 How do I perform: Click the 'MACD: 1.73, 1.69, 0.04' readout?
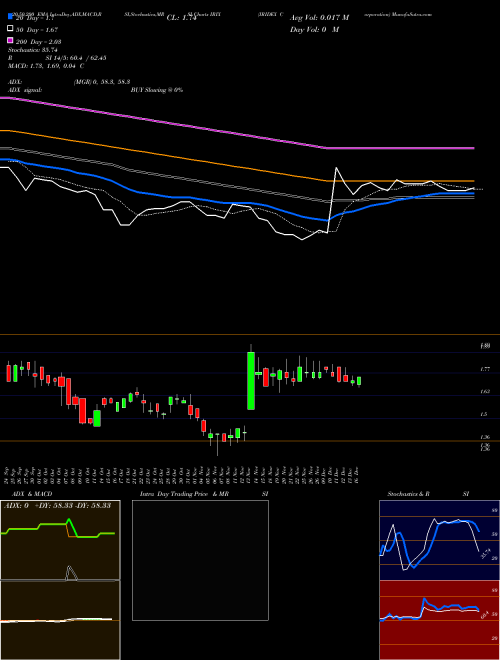point(43,66)
